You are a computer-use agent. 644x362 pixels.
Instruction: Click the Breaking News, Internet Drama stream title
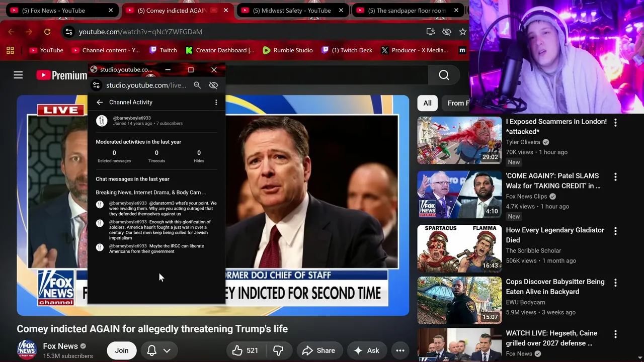pos(151,192)
